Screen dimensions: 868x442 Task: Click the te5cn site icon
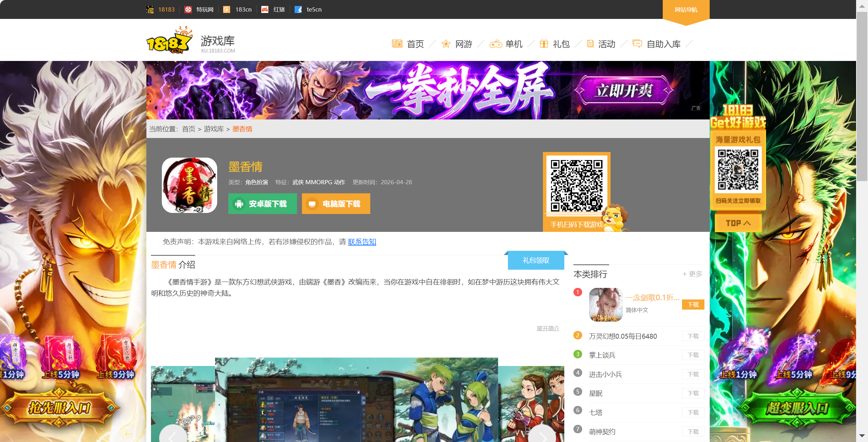coord(298,9)
